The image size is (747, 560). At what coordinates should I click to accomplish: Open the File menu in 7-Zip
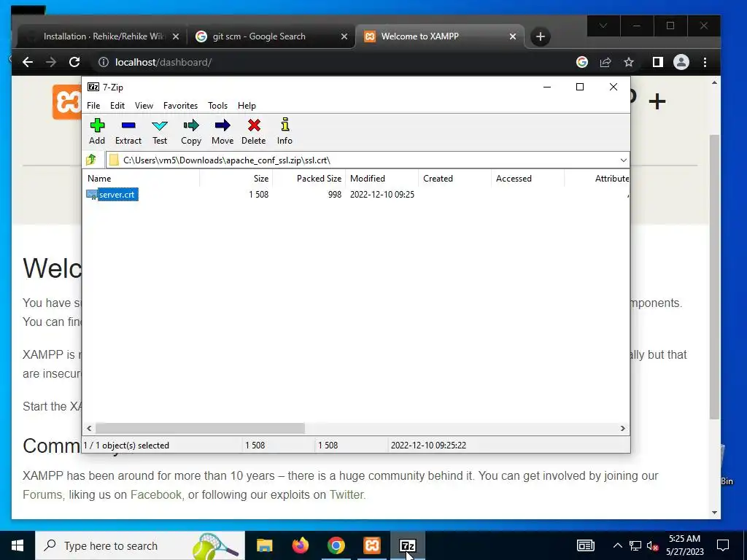93,106
